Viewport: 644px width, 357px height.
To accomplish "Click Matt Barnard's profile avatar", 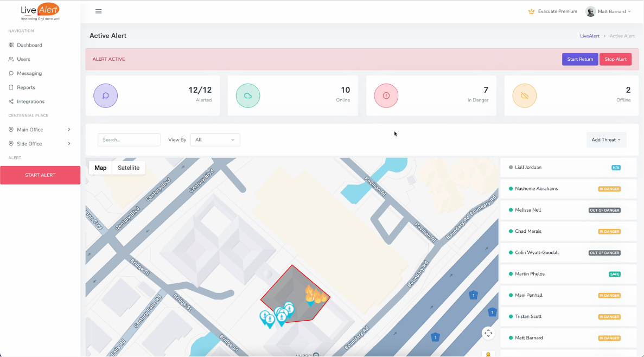I will [591, 11].
